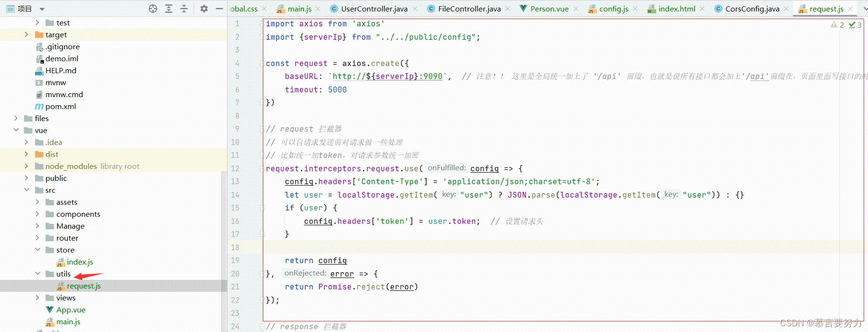Image resolution: width=868 pixels, height=332 pixels.
Task: Collapse the utils folder
Action: pos(37,274)
